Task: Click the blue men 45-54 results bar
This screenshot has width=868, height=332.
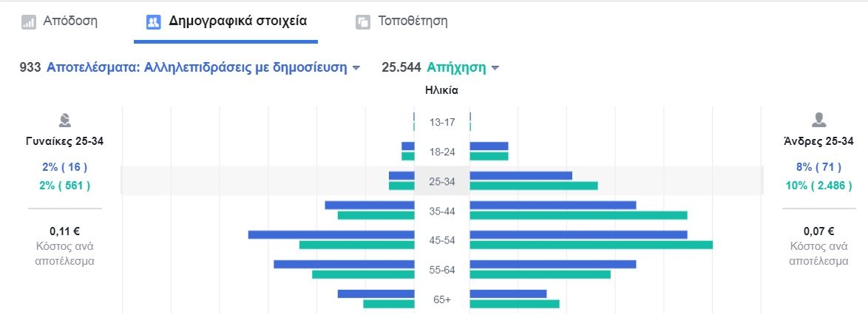Action: pyautogui.click(x=578, y=234)
